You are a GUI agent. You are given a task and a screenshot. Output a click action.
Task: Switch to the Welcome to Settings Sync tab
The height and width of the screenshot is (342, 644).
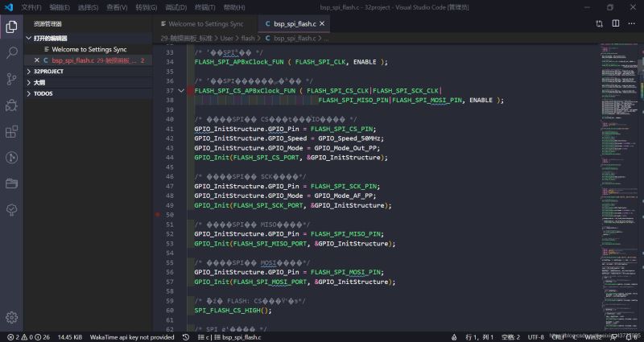tap(205, 24)
